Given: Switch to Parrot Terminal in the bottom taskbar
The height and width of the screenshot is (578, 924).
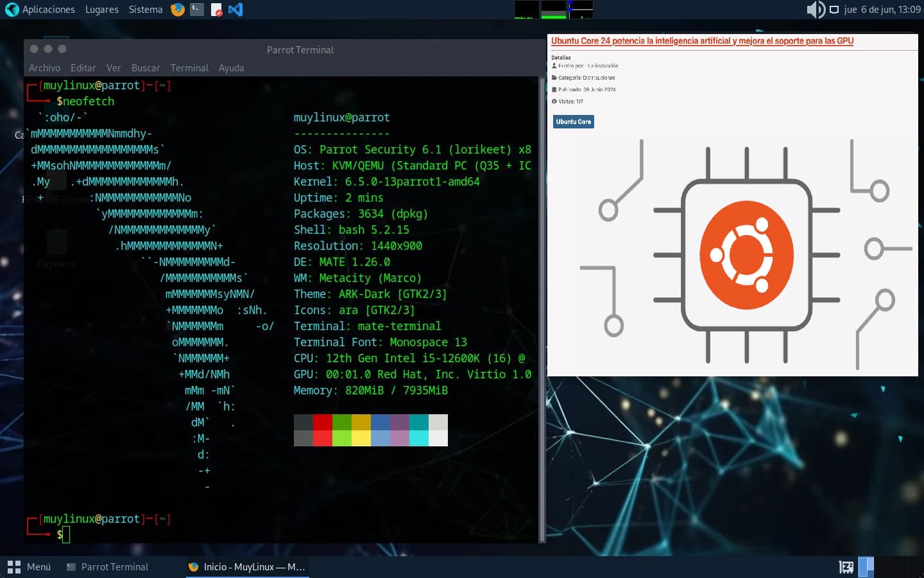Looking at the screenshot, I should pos(108,567).
